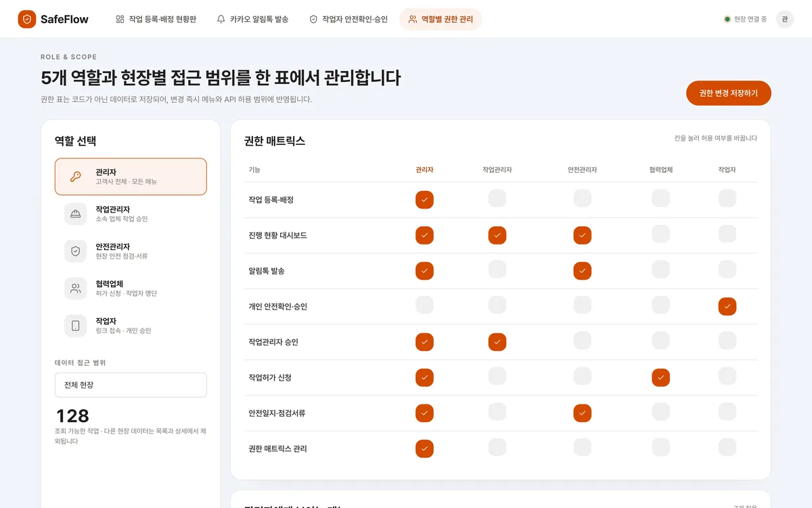This screenshot has width=812, height=508.
Task: Enable 개인 안전확인·승인 for 관리자
Action: pyautogui.click(x=424, y=305)
